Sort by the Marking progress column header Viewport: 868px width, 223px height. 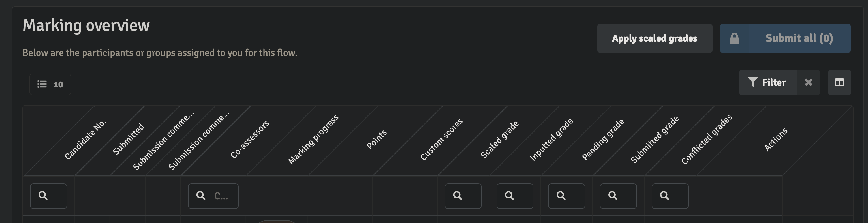[x=313, y=140]
